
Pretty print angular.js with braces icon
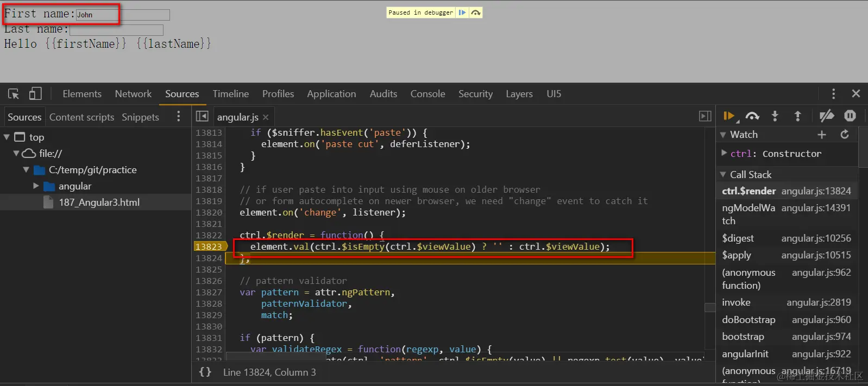coord(205,372)
